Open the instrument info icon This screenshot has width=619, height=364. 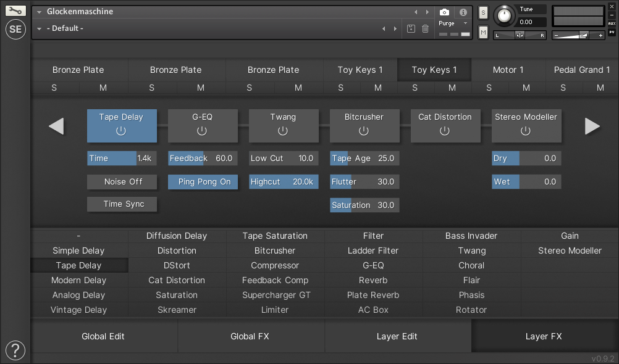(x=463, y=12)
